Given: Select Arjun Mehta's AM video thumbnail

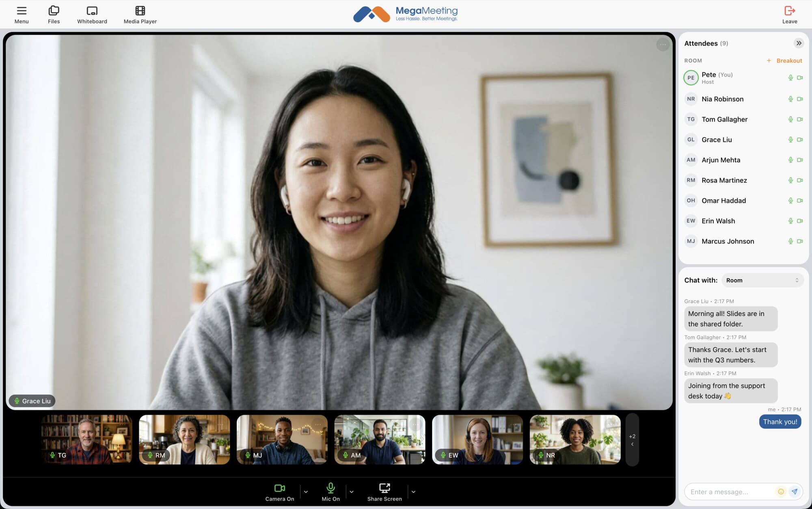Looking at the screenshot, I should pyautogui.click(x=380, y=440).
